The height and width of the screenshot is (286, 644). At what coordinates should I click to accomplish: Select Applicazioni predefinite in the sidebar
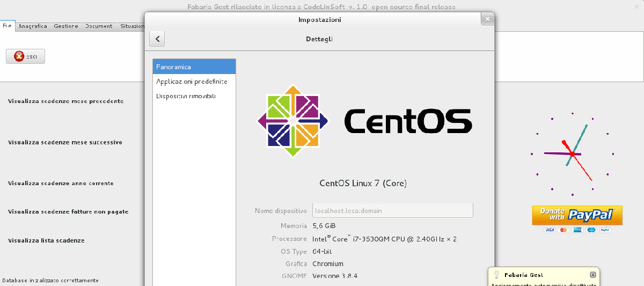pos(192,82)
